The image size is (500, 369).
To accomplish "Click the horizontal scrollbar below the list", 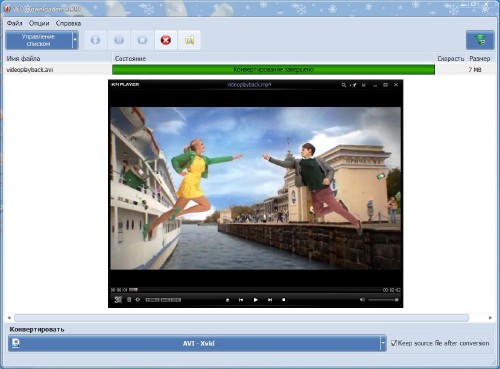I will tap(241, 318).
